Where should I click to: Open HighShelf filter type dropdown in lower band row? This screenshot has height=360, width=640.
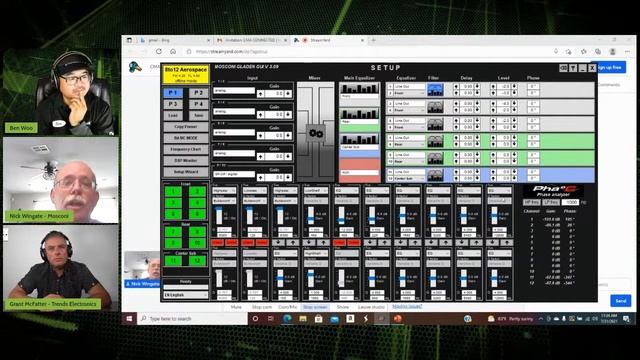316,253
